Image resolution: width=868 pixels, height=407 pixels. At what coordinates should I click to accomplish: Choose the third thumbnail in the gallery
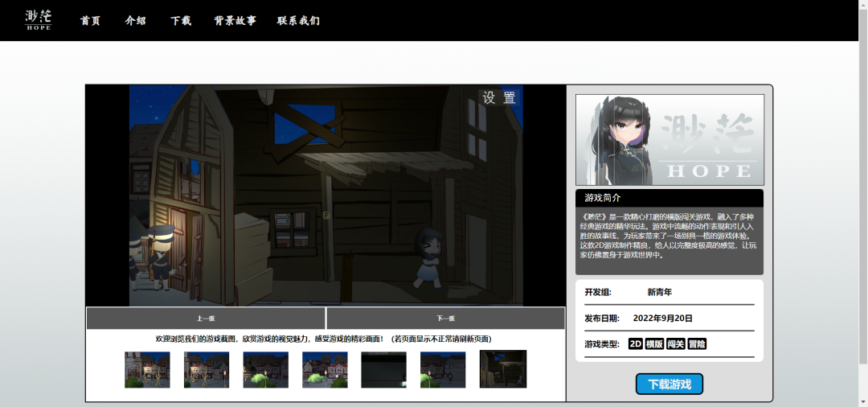pos(265,370)
